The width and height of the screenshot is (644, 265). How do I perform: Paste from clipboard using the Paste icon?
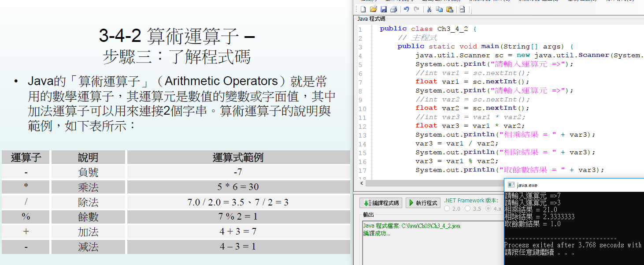click(x=449, y=9)
